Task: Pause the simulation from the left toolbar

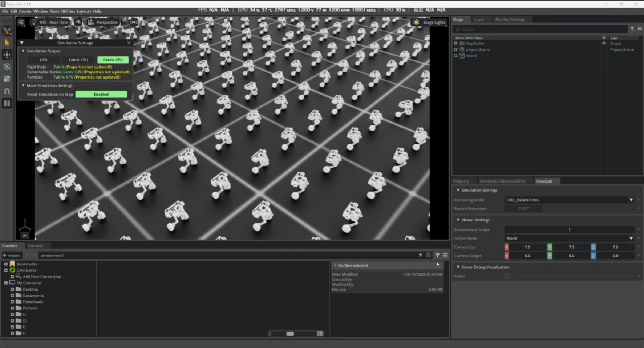Action: coord(7,103)
